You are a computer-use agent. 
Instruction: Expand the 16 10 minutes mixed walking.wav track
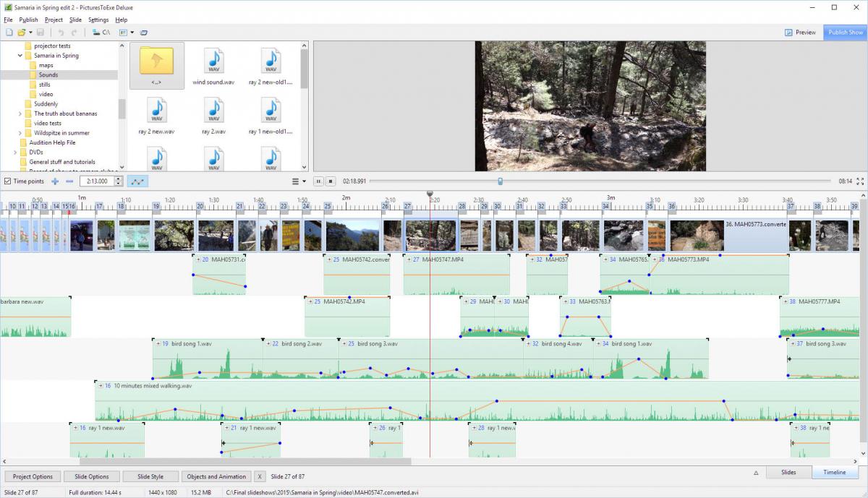[x=99, y=386]
